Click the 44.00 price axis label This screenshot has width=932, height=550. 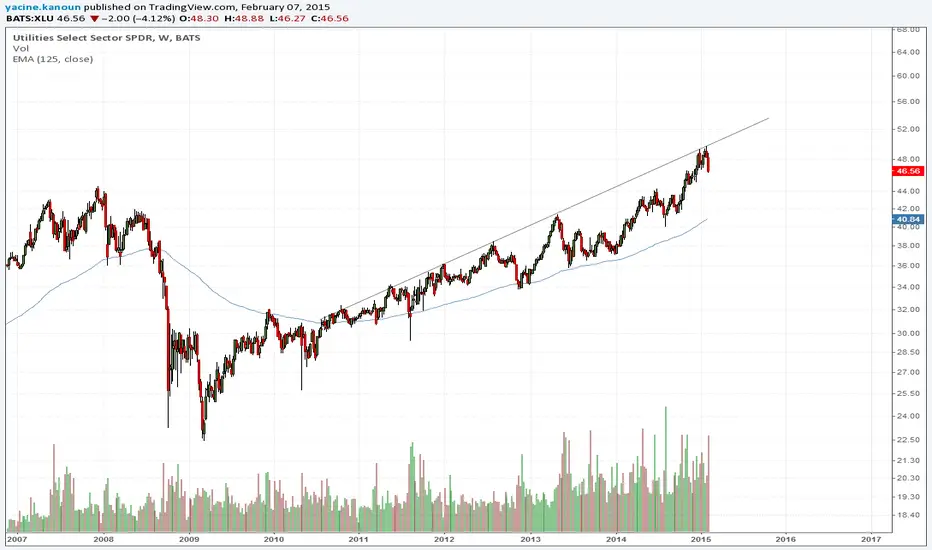click(908, 191)
